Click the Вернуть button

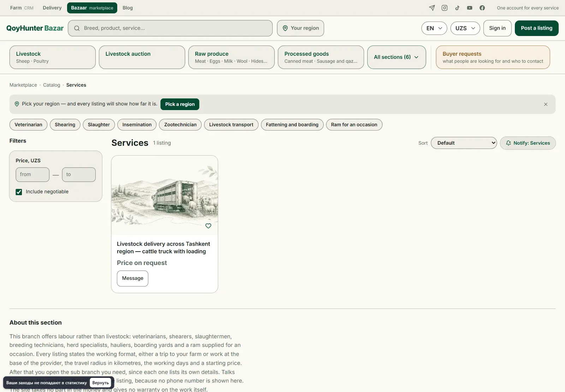(x=101, y=383)
